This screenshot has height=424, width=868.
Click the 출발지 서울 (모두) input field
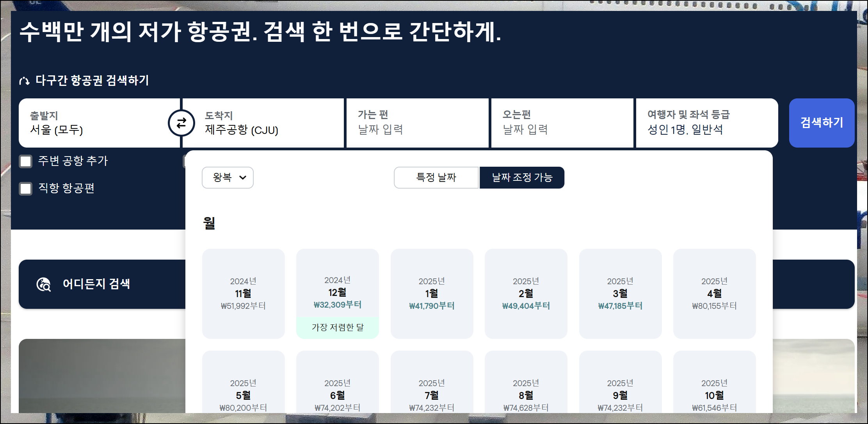94,123
